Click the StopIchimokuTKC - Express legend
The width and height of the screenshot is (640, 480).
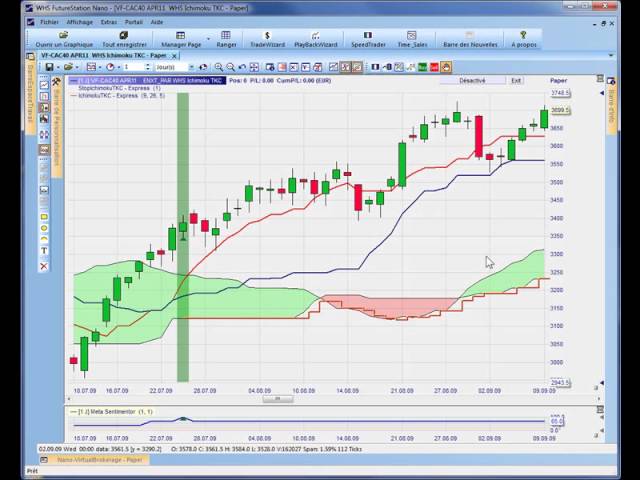(119, 88)
